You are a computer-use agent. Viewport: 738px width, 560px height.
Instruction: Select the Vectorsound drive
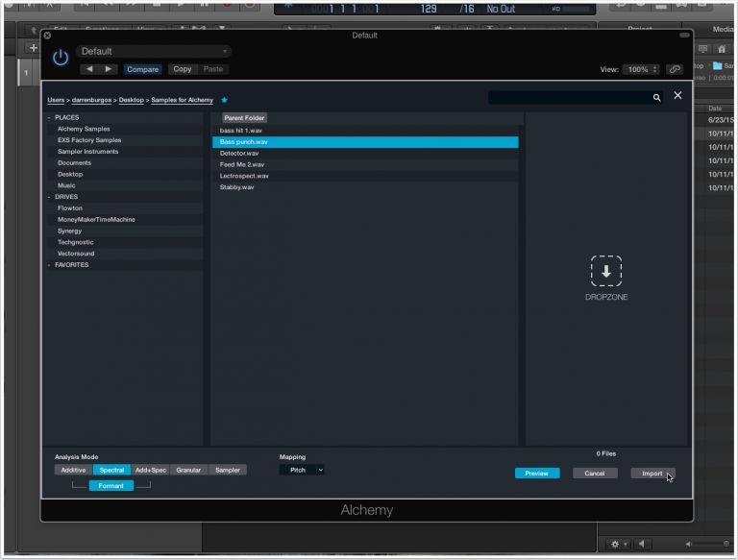(x=76, y=254)
